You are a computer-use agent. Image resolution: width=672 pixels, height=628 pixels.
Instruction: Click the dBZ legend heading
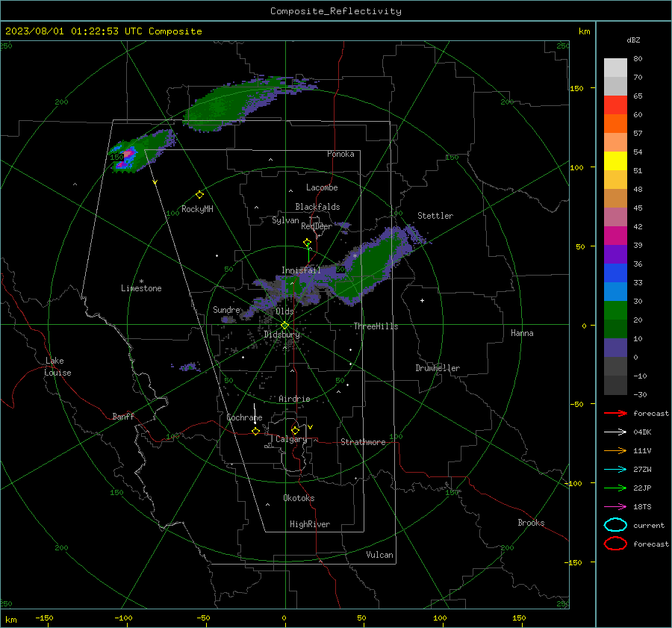click(x=633, y=40)
